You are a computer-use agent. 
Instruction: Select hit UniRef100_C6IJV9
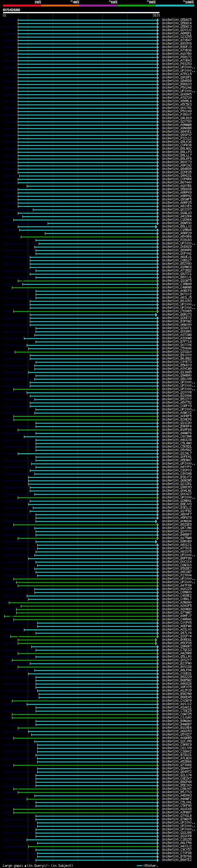(176, 748)
